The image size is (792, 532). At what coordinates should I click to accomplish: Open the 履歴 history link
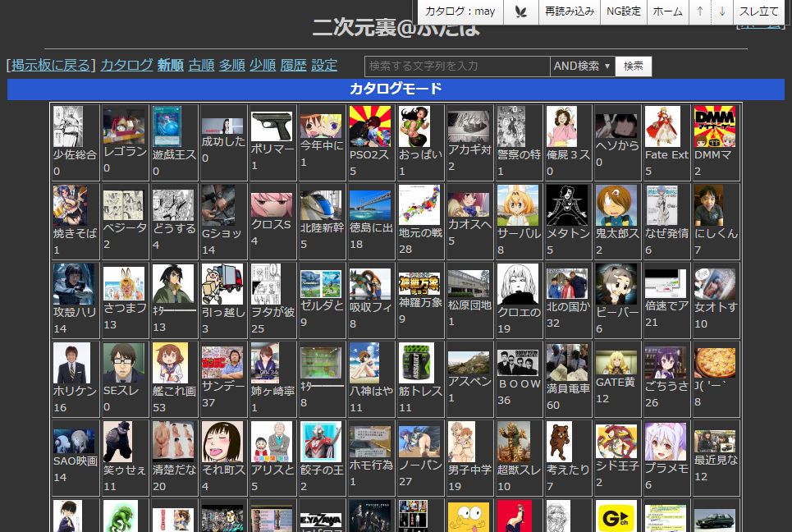pos(293,65)
